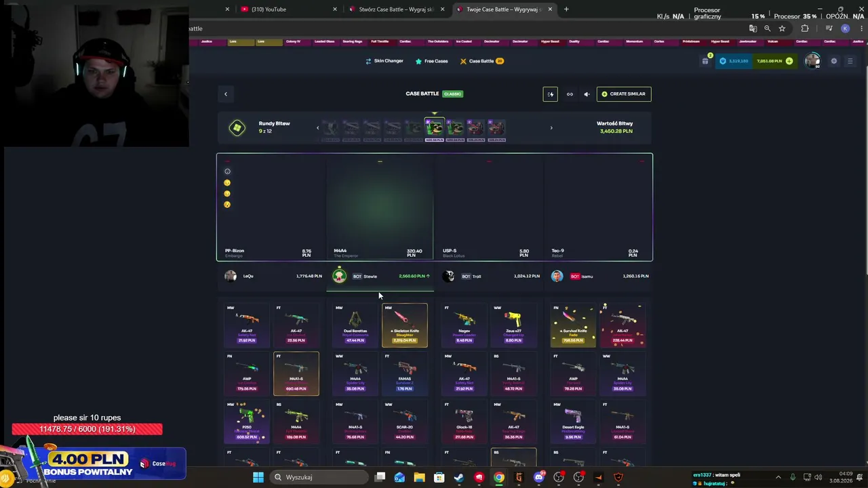Click the M4A4 The Emperor drop label
868x488 pixels.
click(x=346, y=253)
